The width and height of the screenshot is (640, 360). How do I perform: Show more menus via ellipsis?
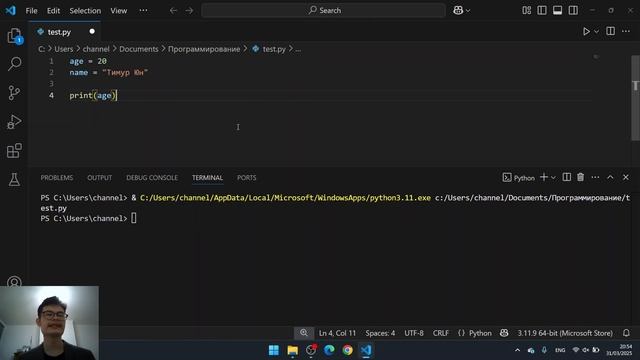pyautogui.click(x=143, y=10)
